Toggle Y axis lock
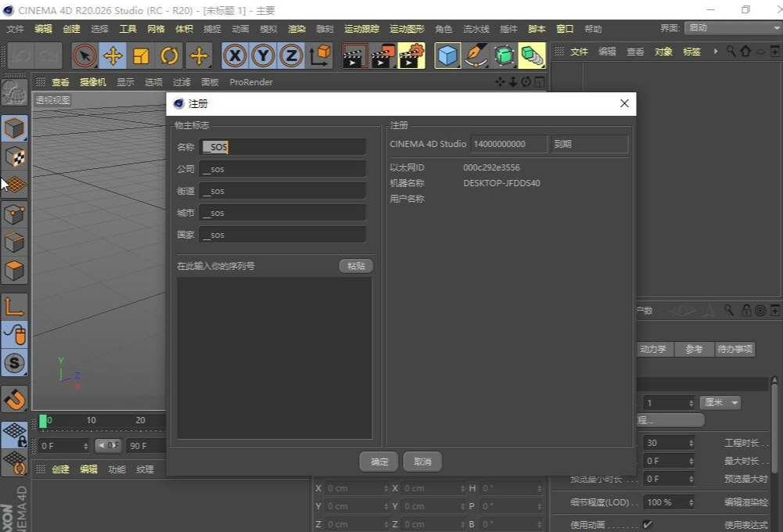Screen dimensions: 783x532 (263, 56)
